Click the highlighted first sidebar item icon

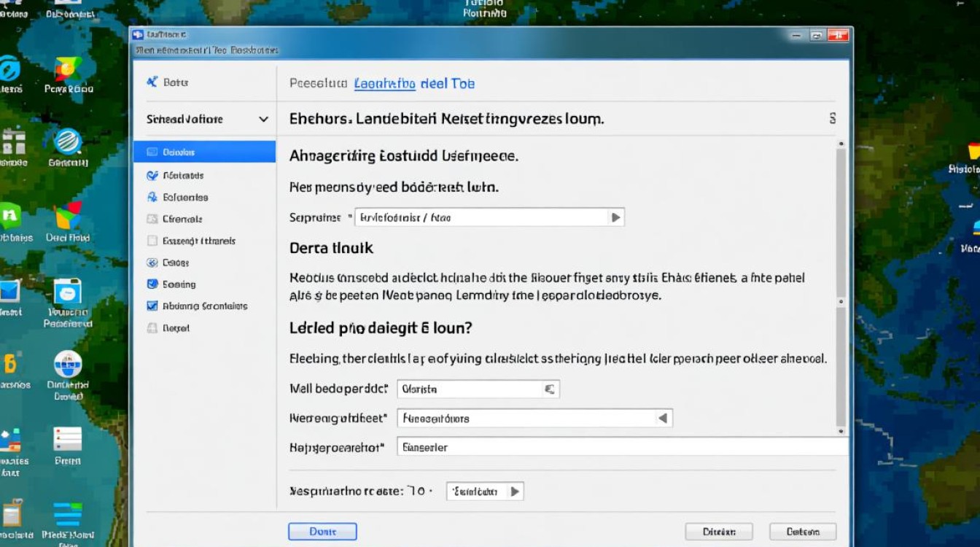pyautogui.click(x=152, y=152)
